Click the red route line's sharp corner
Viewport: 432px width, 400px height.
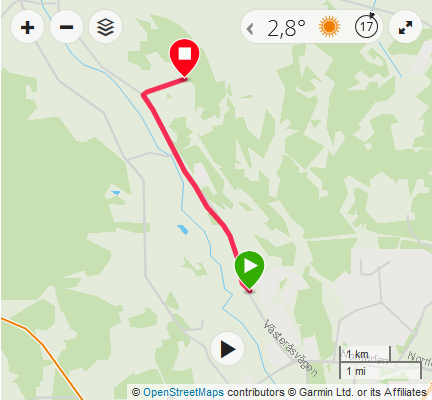coord(144,94)
